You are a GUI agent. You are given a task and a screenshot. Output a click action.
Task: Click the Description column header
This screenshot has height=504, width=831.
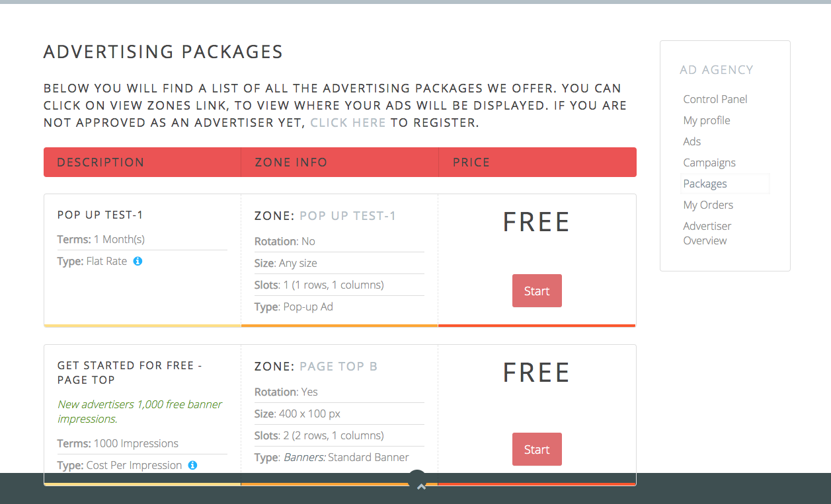100,162
